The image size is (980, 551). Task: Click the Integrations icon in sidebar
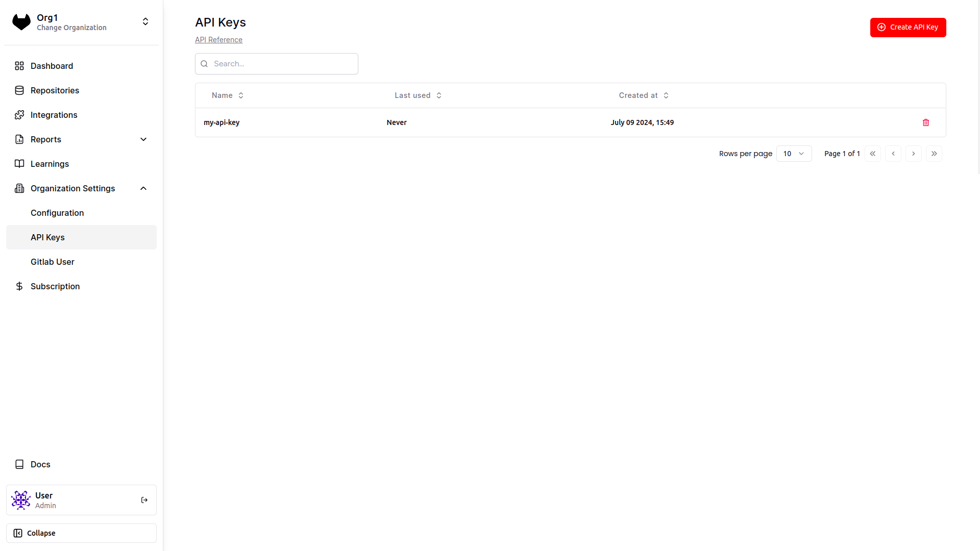pyautogui.click(x=18, y=114)
